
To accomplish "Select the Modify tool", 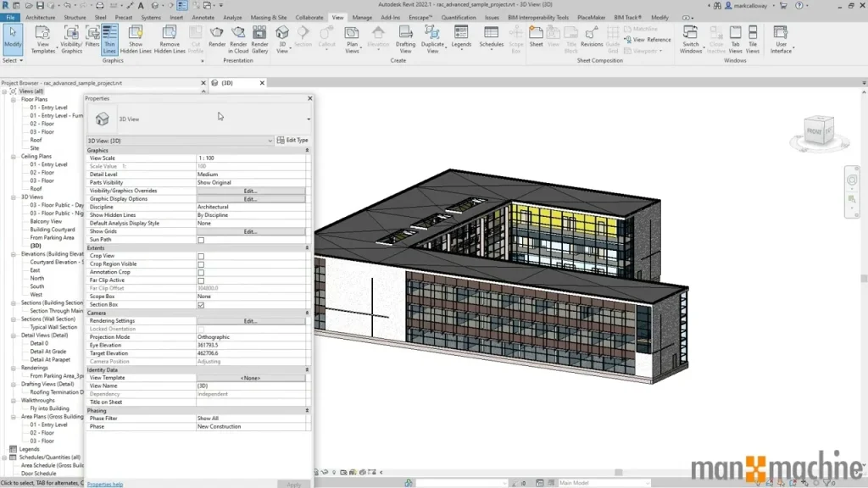I will (12, 37).
